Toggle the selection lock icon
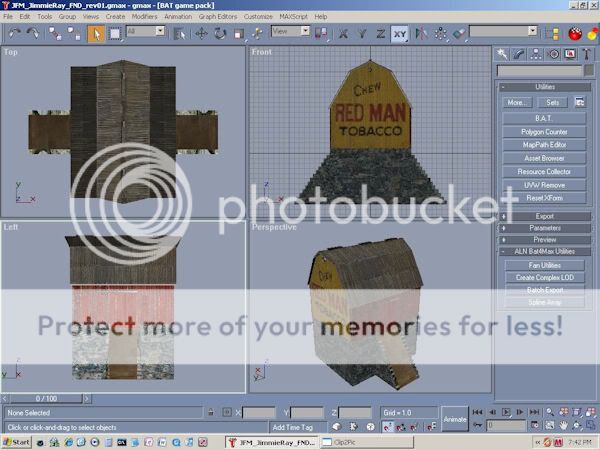The width and height of the screenshot is (600, 450). tap(210, 412)
